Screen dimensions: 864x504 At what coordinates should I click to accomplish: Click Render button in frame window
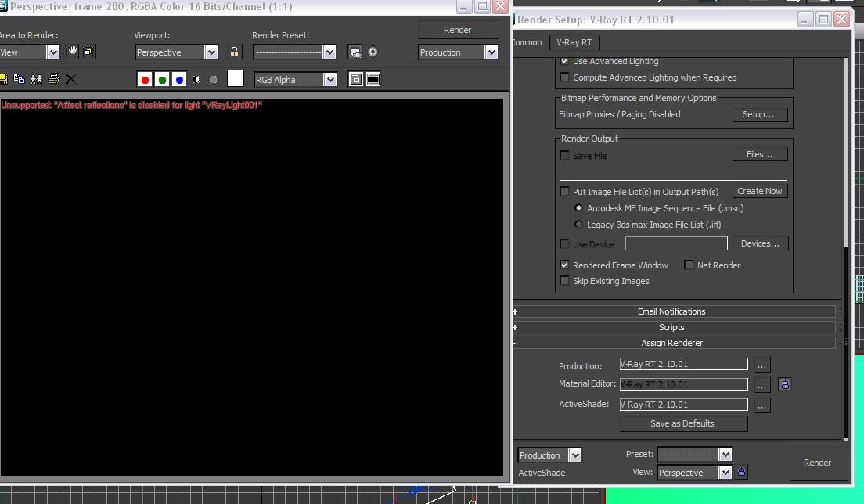pos(458,30)
